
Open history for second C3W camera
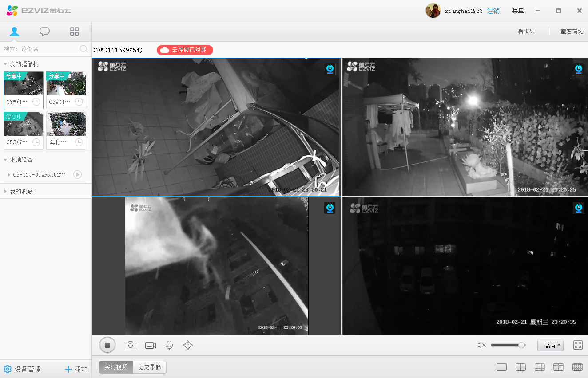79,102
